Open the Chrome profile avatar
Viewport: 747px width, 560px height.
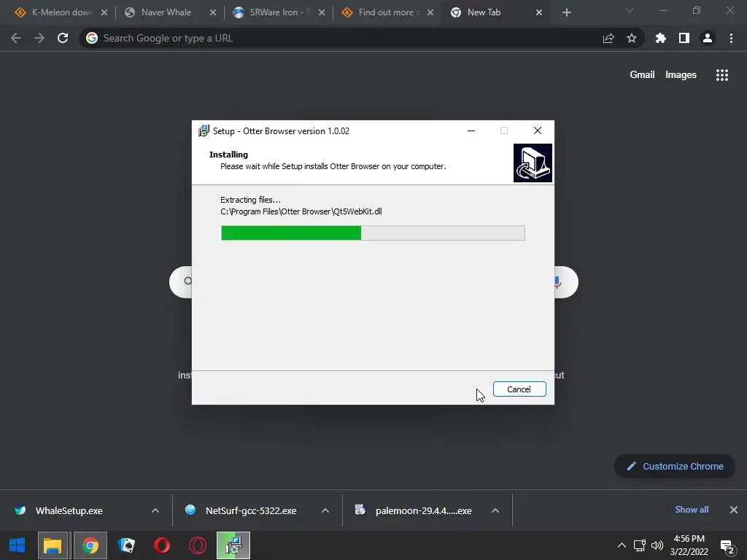click(708, 38)
